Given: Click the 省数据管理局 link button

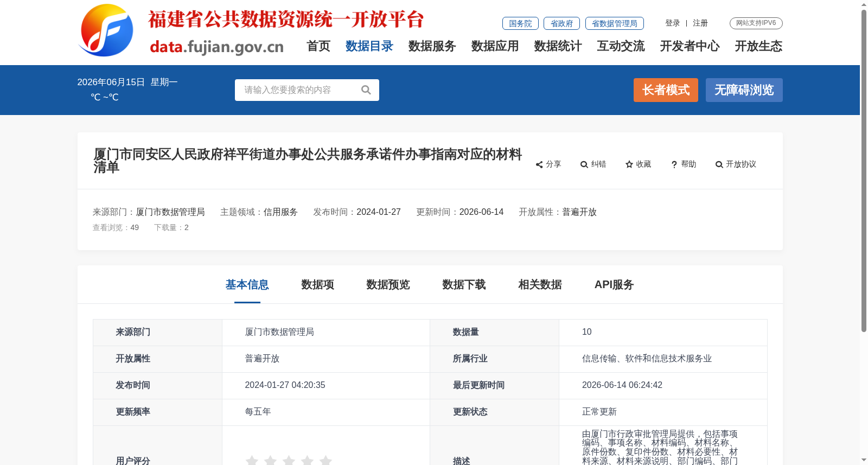Looking at the screenshot, I should [x=615, y=23].
